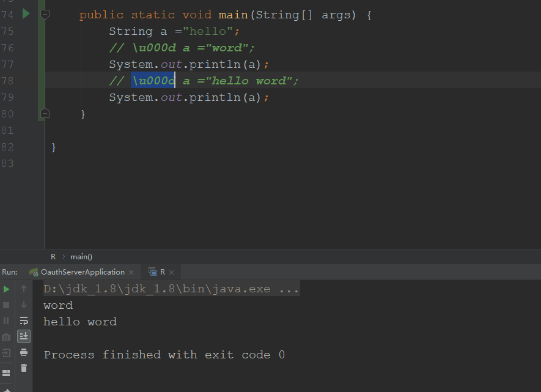Click the up stack trace arrow

pyautogui.click(x=24, y=289)
